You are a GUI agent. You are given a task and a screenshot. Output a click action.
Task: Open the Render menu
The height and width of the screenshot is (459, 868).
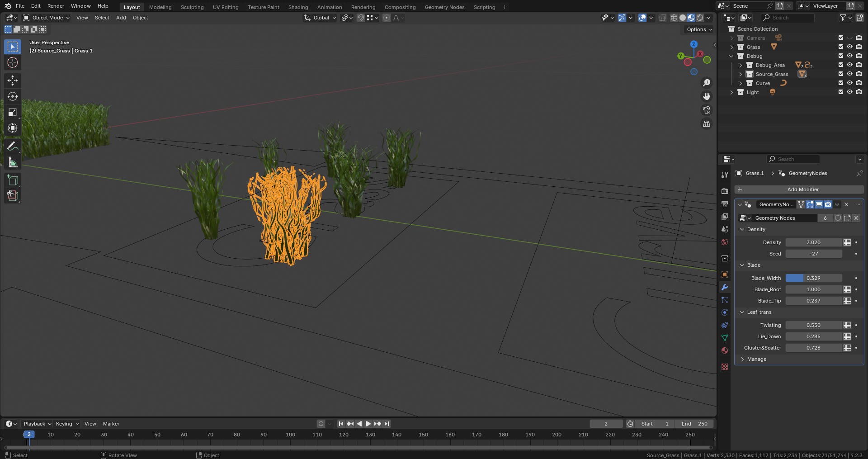56,6
